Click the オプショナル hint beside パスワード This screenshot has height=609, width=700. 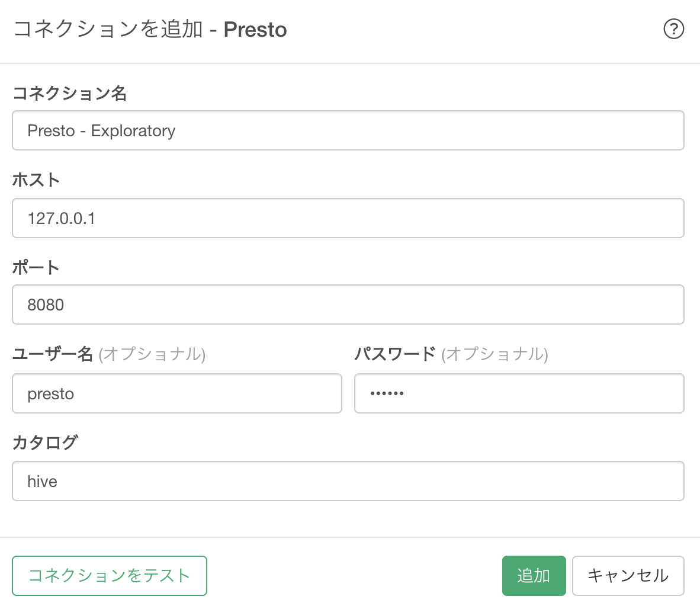[x=495, y=354]
